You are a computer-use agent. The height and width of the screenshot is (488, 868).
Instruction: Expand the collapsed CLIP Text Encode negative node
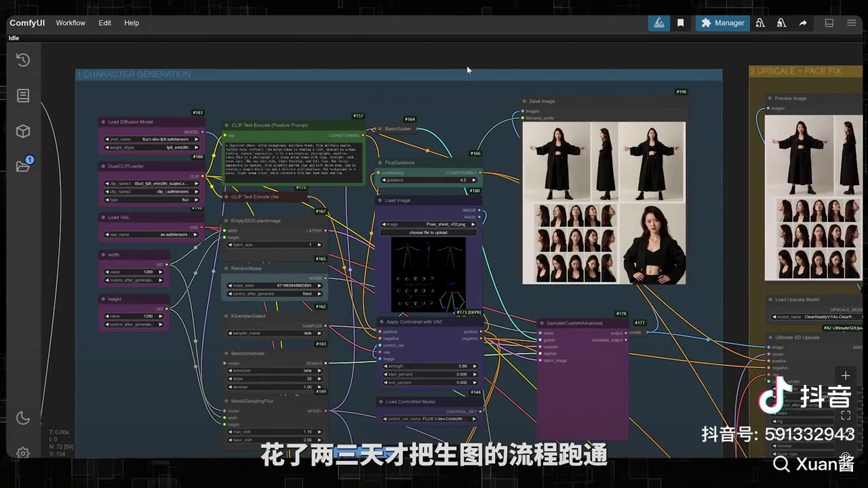(227, 197)
